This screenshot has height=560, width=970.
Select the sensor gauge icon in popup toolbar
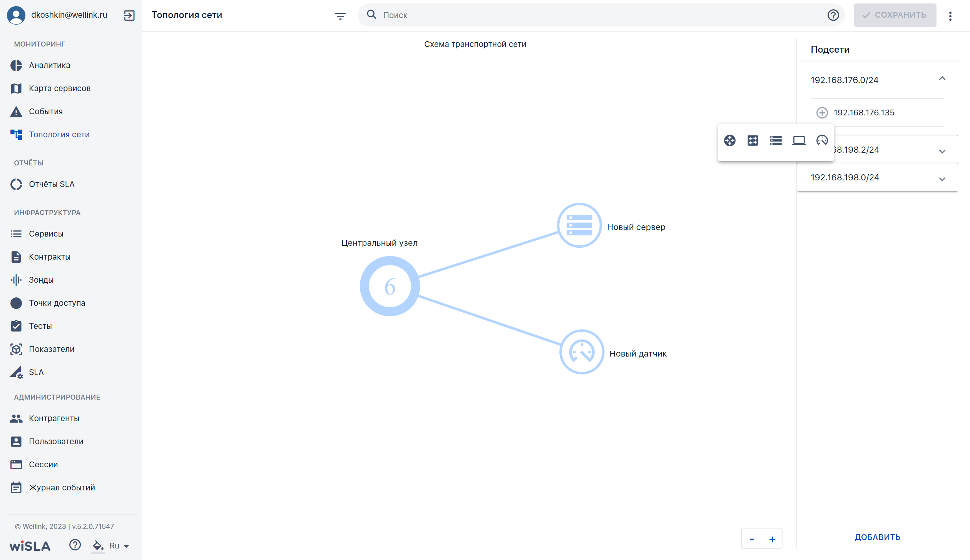822,140
